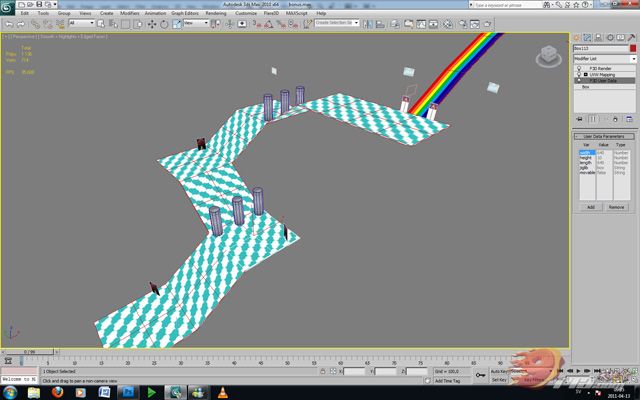Open the Graph Editors menu
Image resolution: width=640 pixels, height=400 pixels.
(x=184, y=13)
